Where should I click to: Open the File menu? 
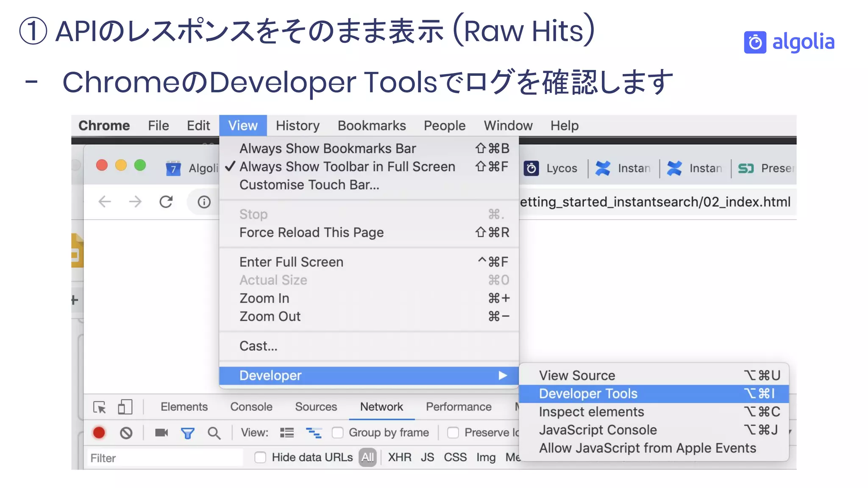[159, 126]
